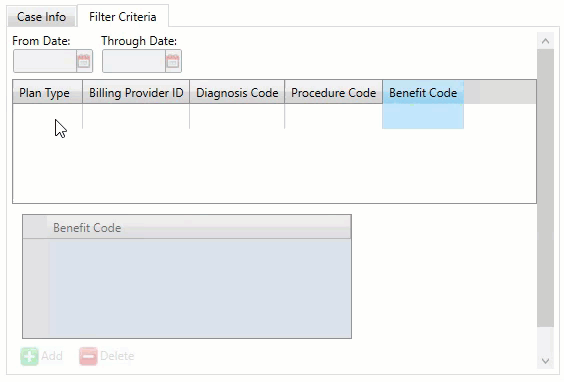Image resolution: width=564 pixels, height=382 pixels.
Task: Click the highlighted Benefit Code column header
Action: pos(423,93)
